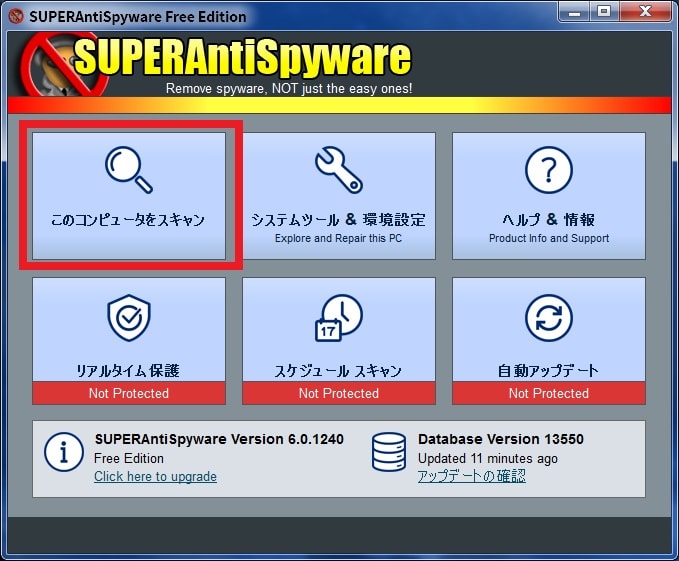Open リアルタイム保護 label
Image resolution: width=679 pixels, height=561 pixels.
coord(128,371)
